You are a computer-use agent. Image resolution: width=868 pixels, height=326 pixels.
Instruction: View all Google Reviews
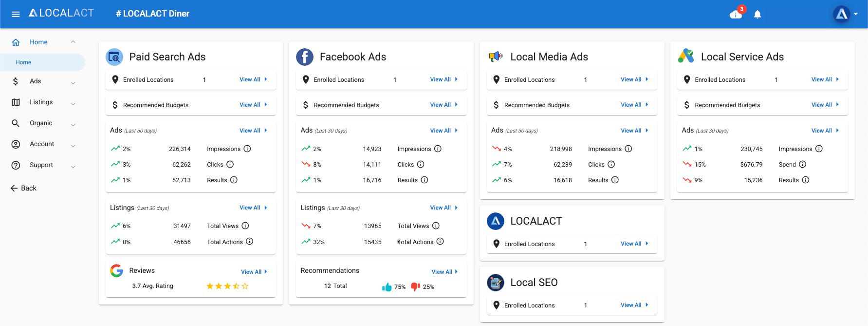255,272
